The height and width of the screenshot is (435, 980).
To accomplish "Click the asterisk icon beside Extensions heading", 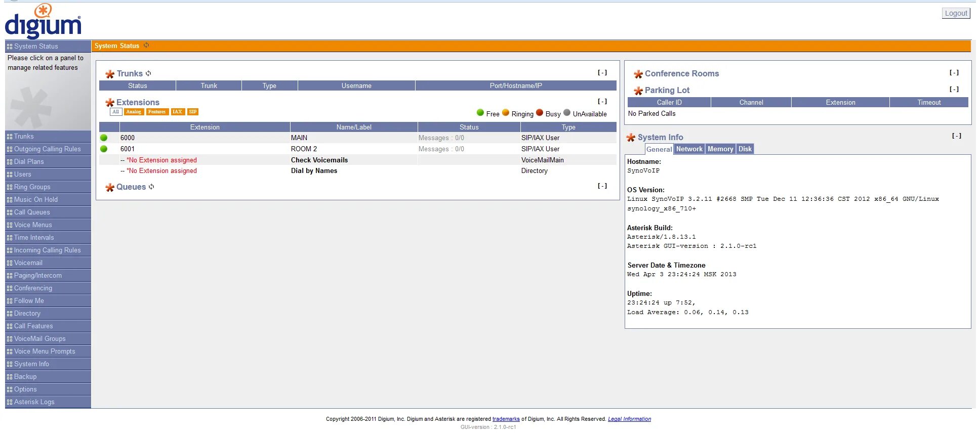I will click(110, 103).
